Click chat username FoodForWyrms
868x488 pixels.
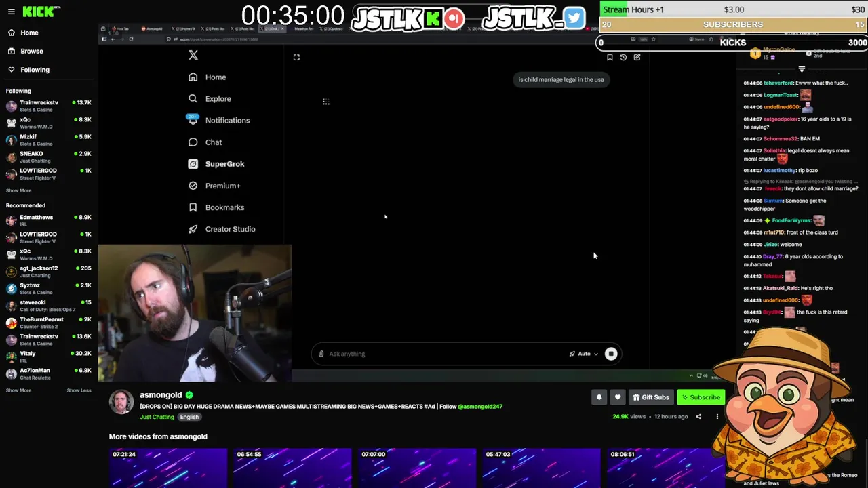click(791, 220)
